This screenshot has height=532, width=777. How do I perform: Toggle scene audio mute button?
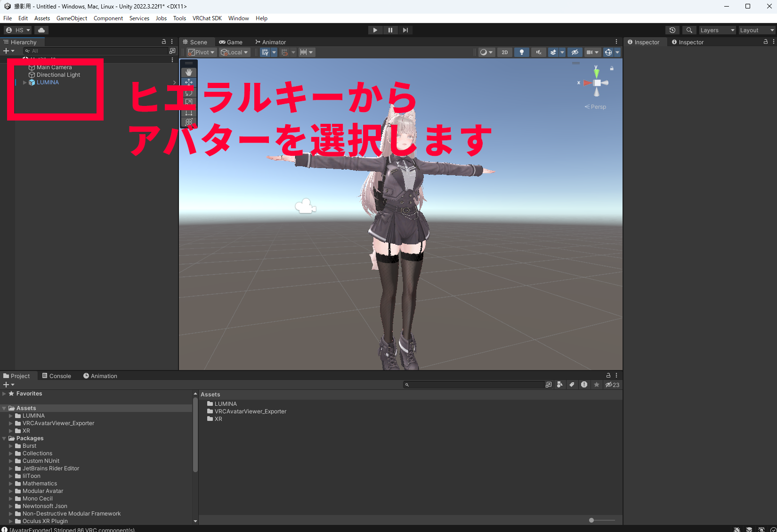point(538,52)
